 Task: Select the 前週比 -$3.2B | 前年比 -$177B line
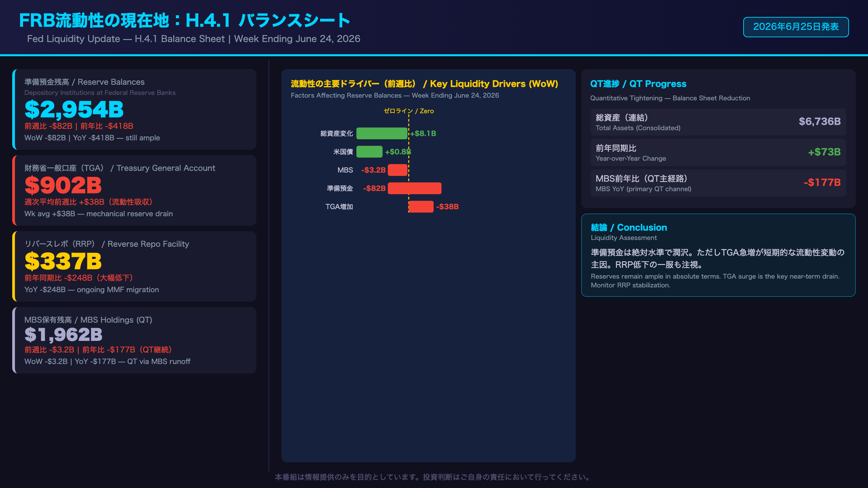point(98,350)
